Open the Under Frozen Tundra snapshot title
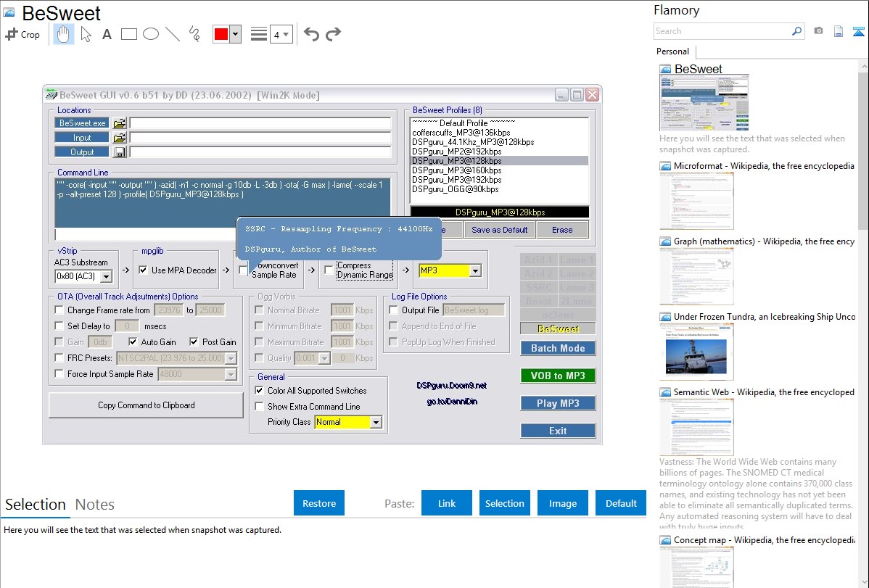 (x=765, y=317)
